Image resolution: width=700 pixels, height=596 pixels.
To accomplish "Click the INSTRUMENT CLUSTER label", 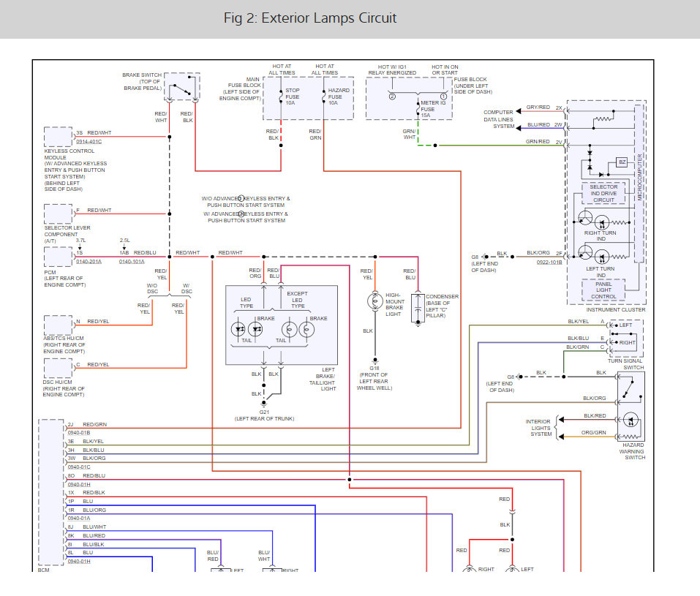I will (x=616, y=310).
